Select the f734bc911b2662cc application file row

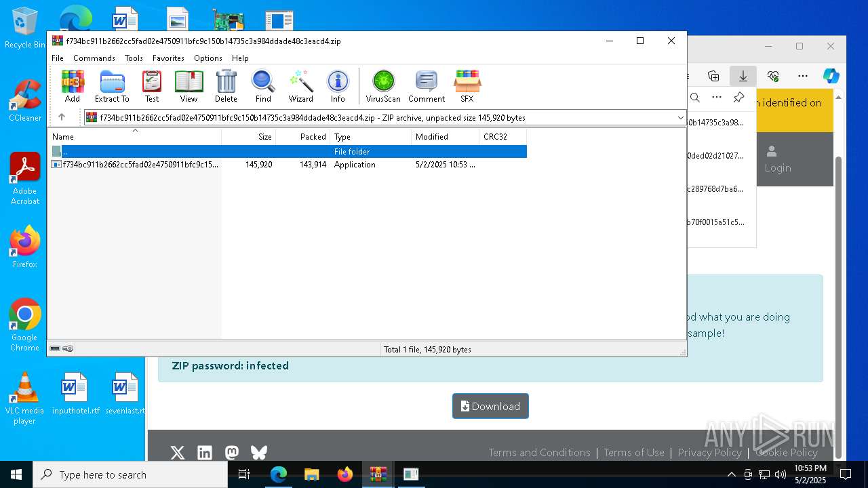tap(288, 164)
